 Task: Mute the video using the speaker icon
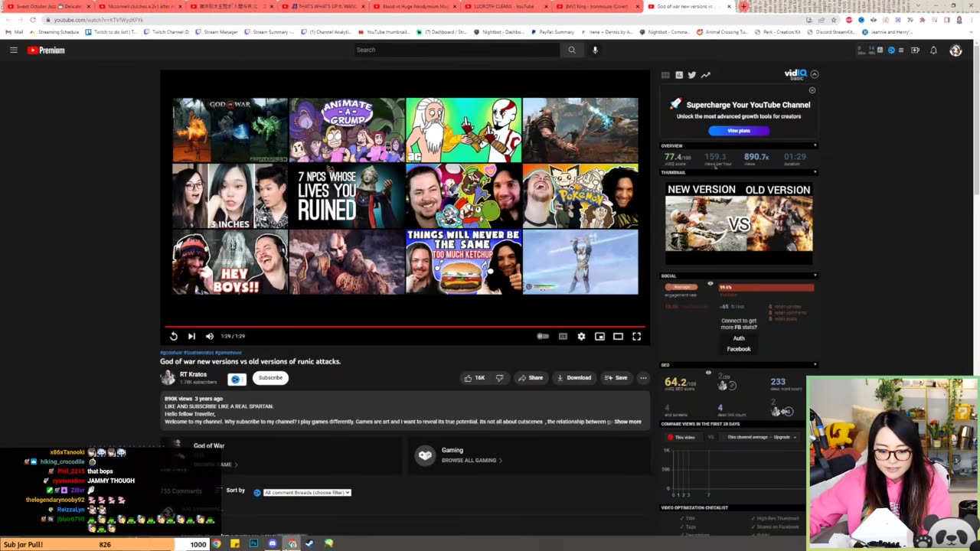[x=209, y=336]
